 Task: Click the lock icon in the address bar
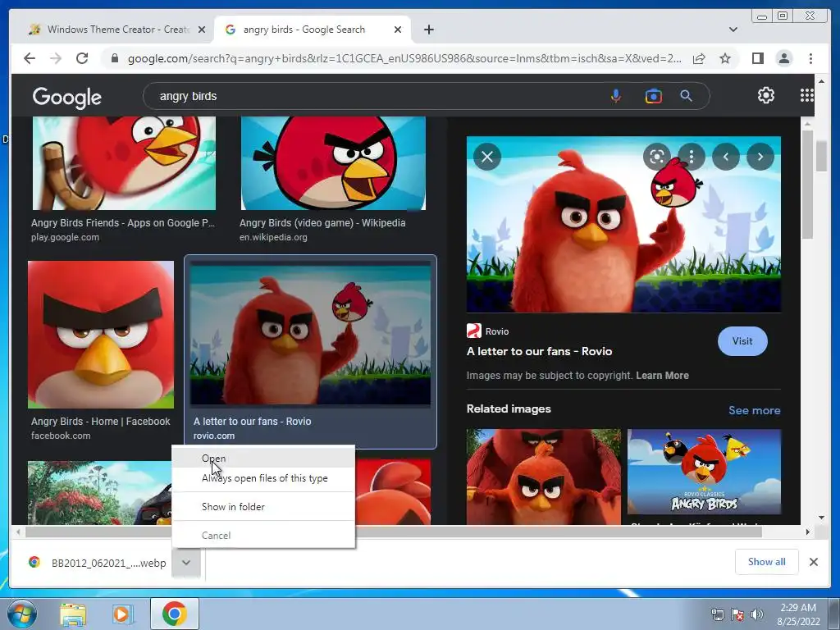pos(114,58)
